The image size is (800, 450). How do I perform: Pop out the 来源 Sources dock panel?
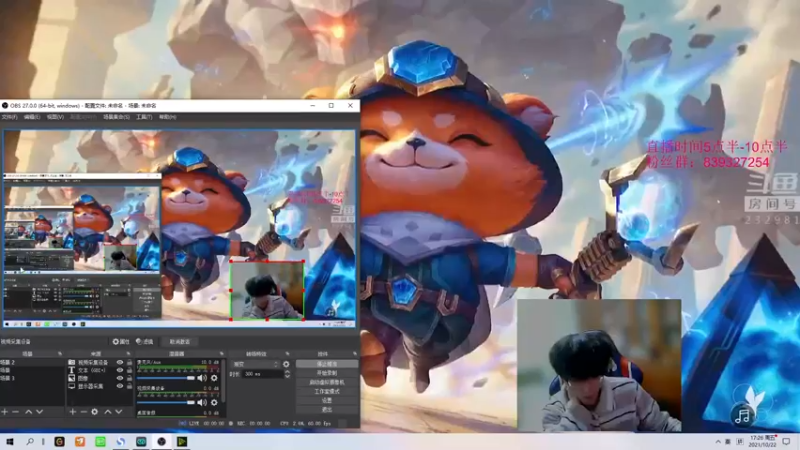coord(128,354)
